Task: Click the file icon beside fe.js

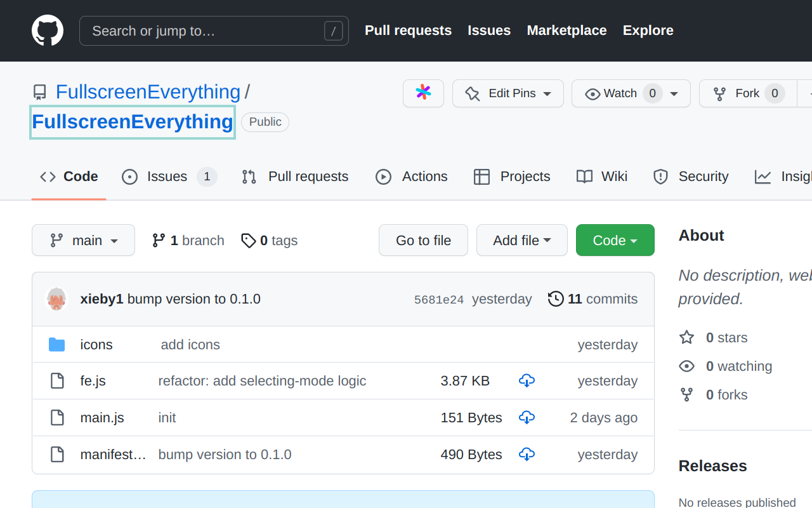Action: [57, 381]
